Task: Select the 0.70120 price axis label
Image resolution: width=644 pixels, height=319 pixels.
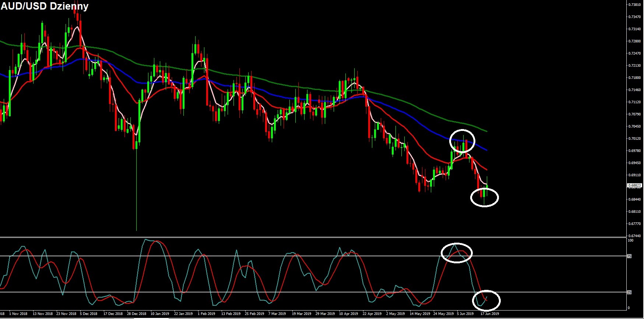Action: point(635,139)
